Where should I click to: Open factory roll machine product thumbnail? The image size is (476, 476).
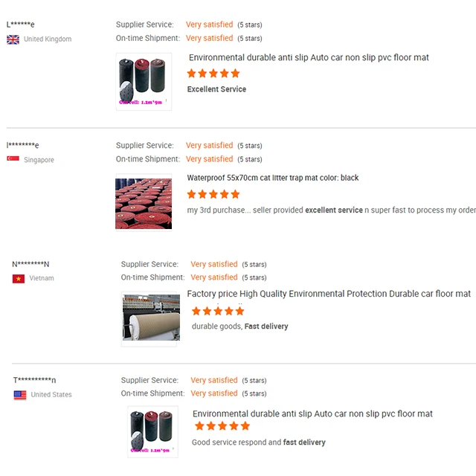tap(151, 318)
